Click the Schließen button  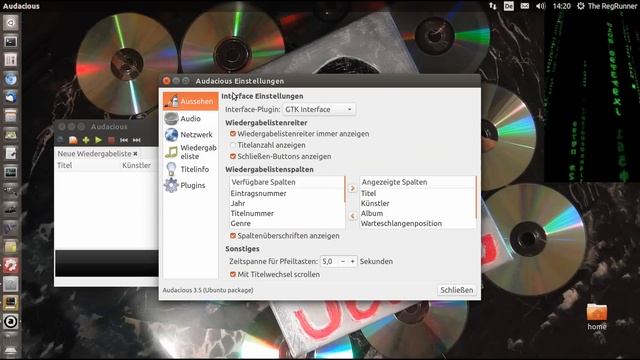(x=456, y=290)
